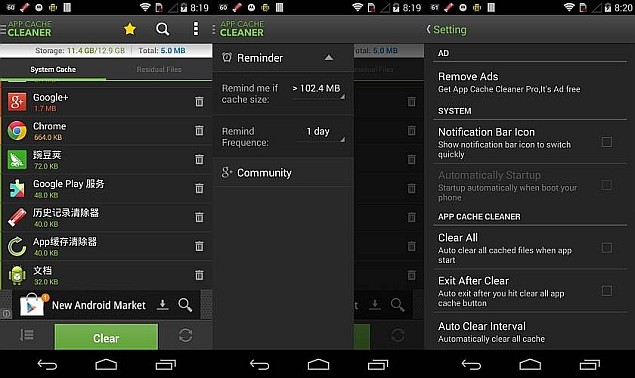
Task: Tap download icon in New Android Market ad
Action: (x=162, y=305)
